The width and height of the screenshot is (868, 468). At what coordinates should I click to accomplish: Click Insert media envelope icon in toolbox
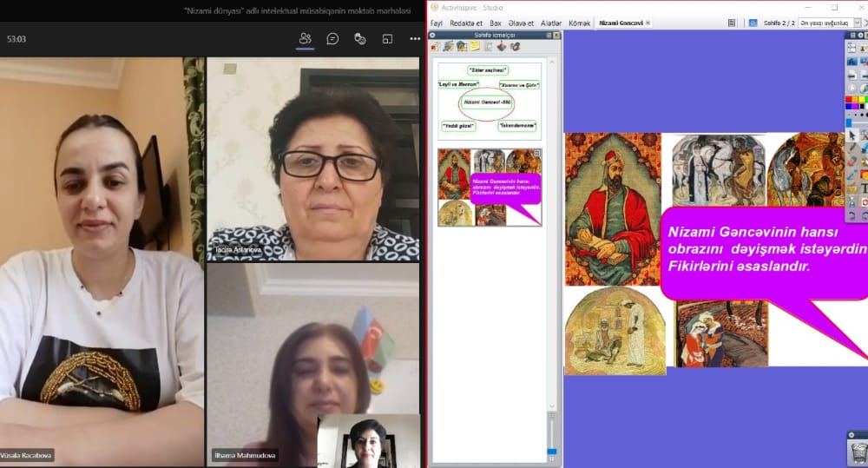[x=852, y=188]
